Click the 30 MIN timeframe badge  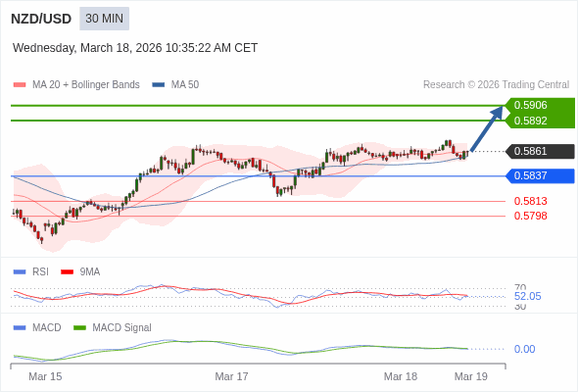tap(104, 19)
